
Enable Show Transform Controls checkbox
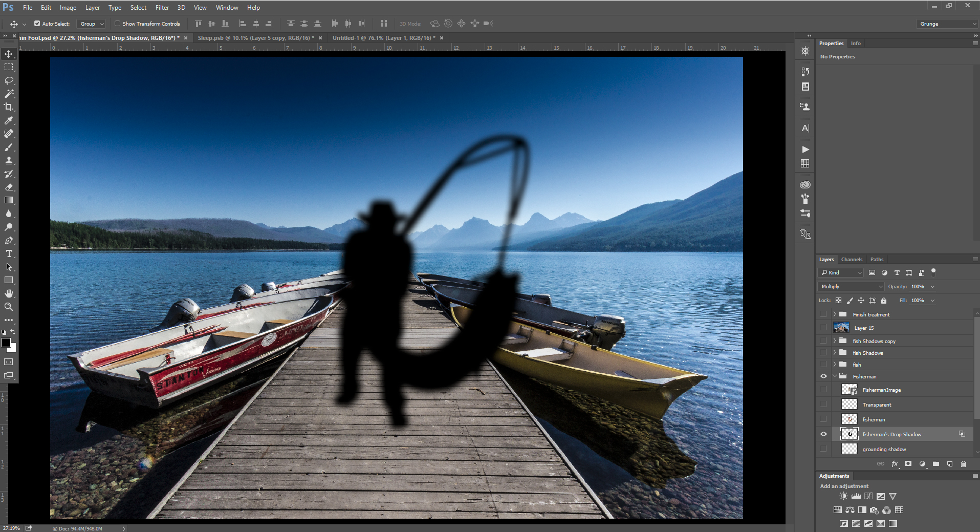(x=117, y=24)
